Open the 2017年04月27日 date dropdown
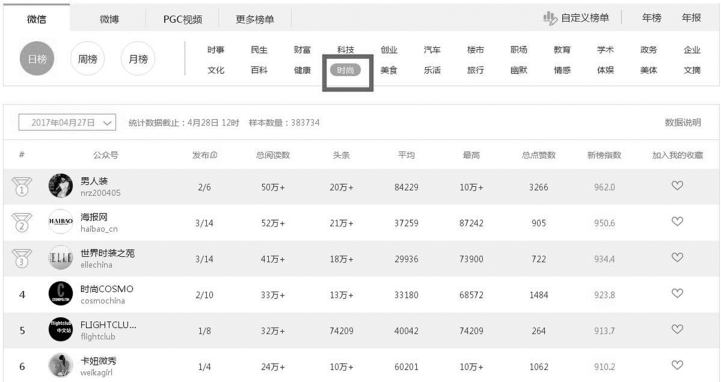721x382 pixels. (x=67, y=122)
